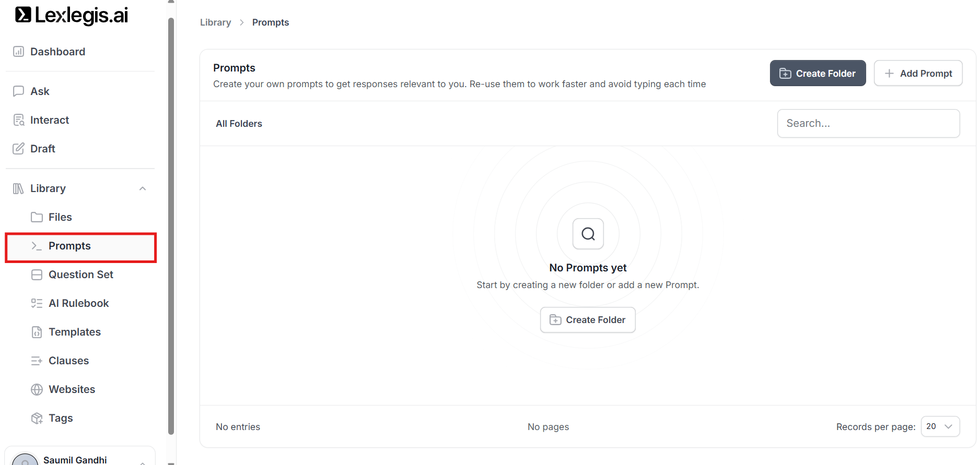Focus the Search prompts input field
The width and height of the screenshot is (980, 465).
pos(868,123)
